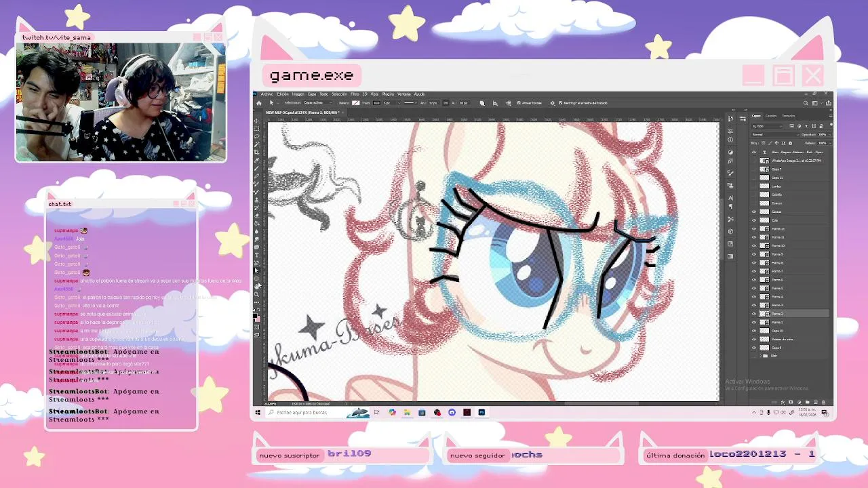
Task: Hide the Cascos layer
Action: (754, 211)
